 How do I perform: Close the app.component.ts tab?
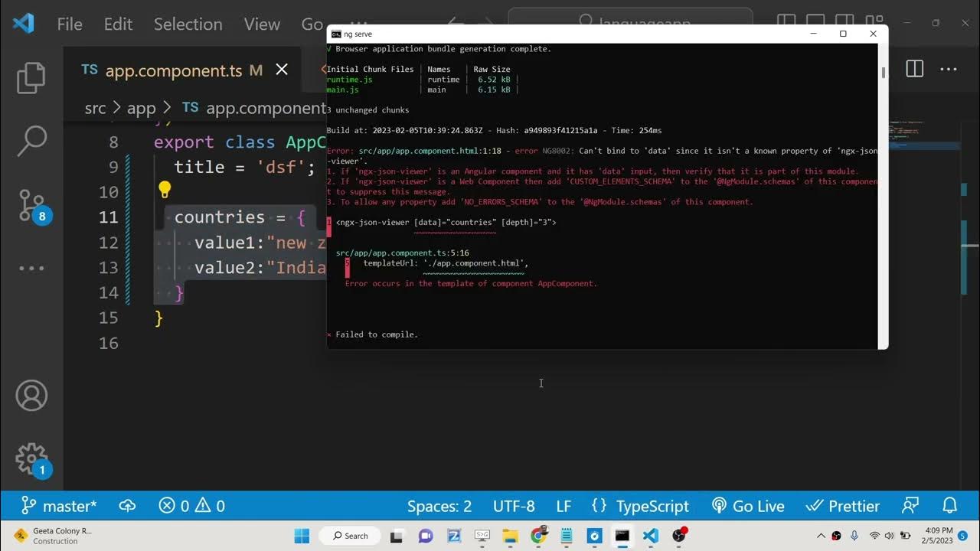(x=282, y=70)
